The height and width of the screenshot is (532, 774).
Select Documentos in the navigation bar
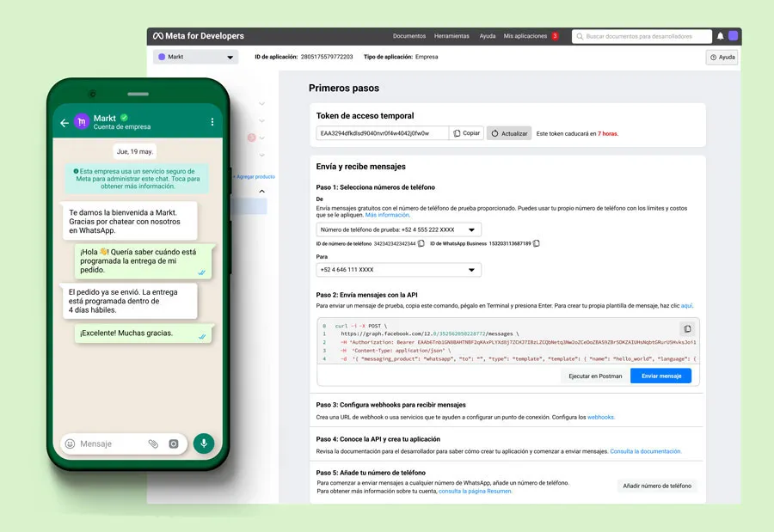click(409, 35)
